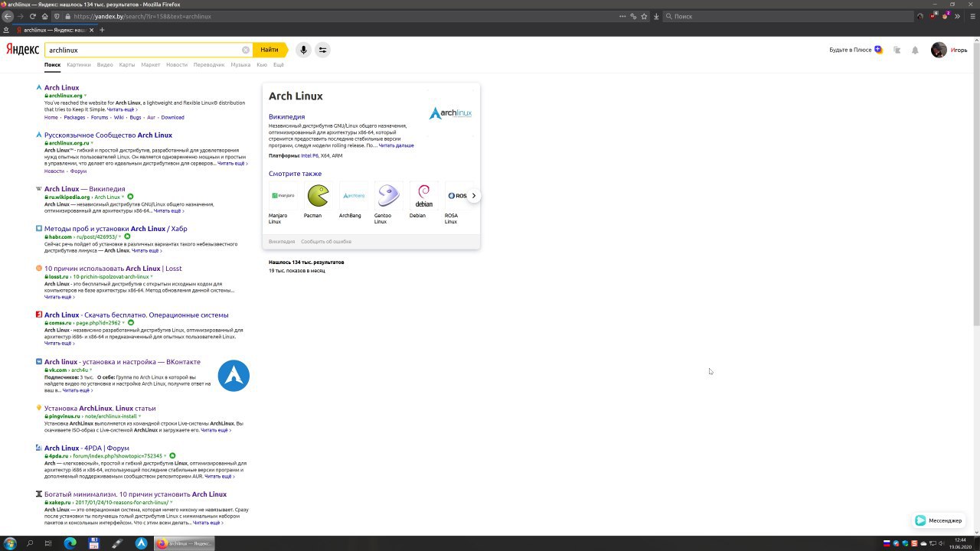This screenshot has height=551, width=980.
Task: Start voice search with microphone icon
Action: tap(303, 50)
